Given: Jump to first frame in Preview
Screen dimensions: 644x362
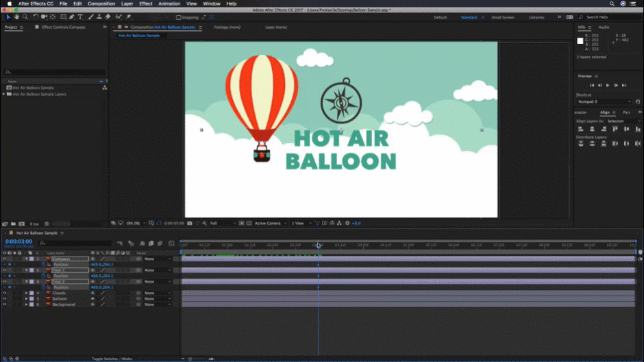Looking at the screenshot, I should [x=592, y=85].
